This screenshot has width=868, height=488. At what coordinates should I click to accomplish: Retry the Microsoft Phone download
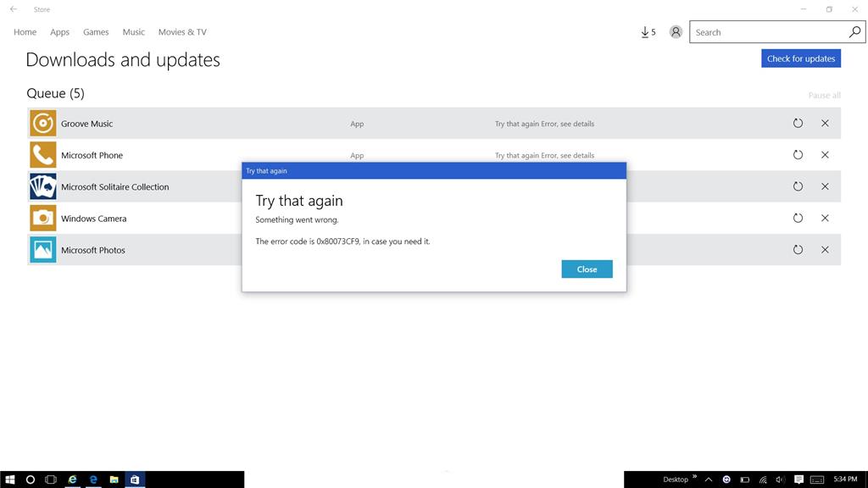tap(798, 155)
